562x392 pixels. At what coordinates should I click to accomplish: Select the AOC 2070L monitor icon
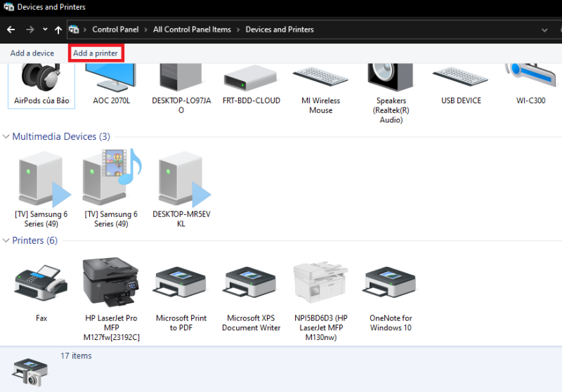pos(111,78)
